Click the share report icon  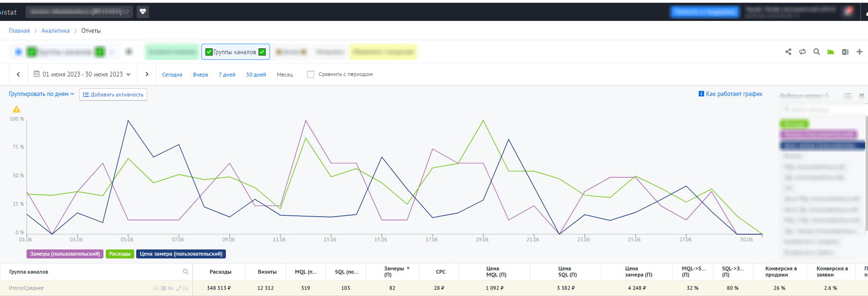[788, 52]
